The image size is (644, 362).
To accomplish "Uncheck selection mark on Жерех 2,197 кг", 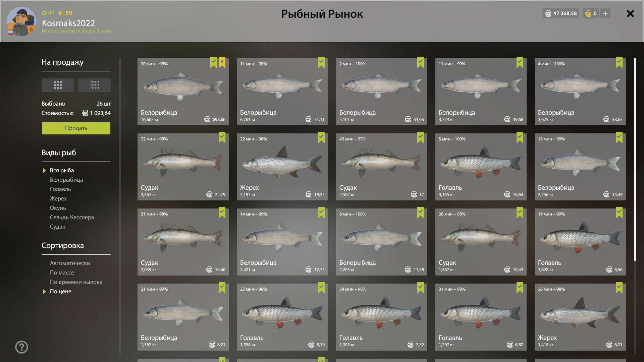I will [x=321, y=138].
